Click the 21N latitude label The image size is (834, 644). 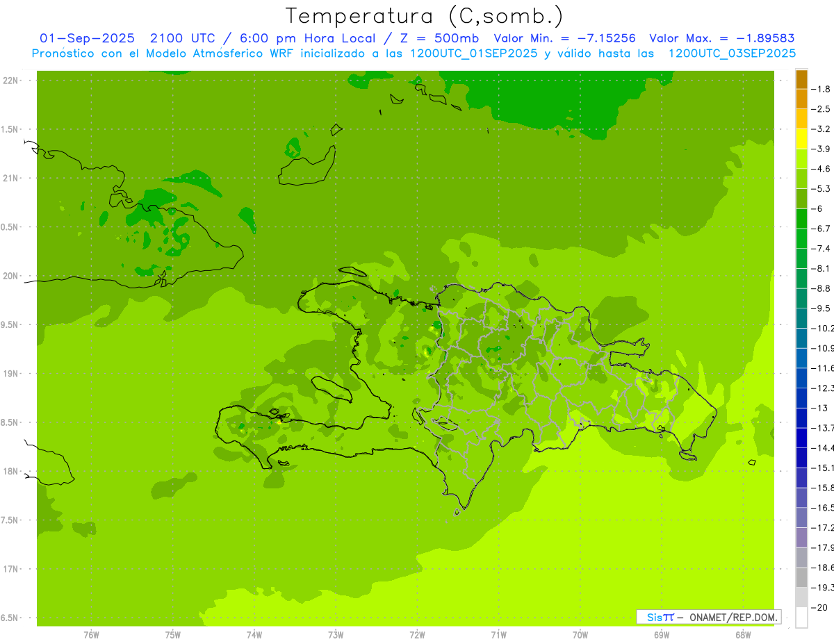tap(10, 178)
